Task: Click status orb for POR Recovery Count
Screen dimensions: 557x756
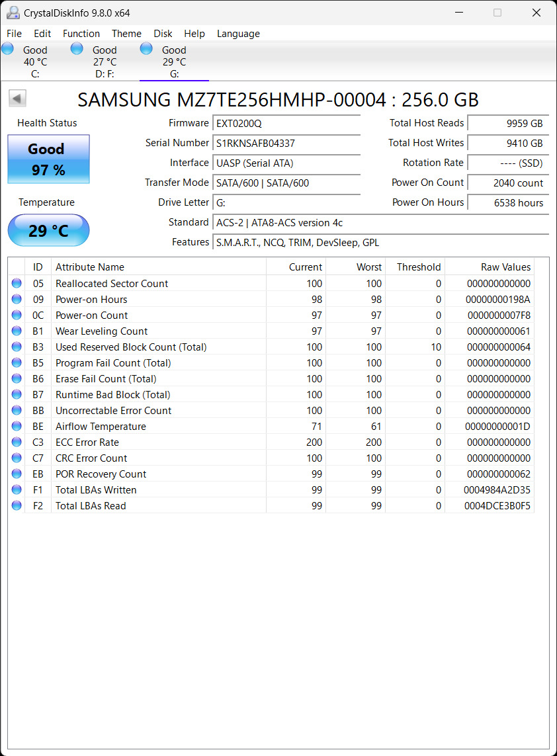Action: coord(17,474)
